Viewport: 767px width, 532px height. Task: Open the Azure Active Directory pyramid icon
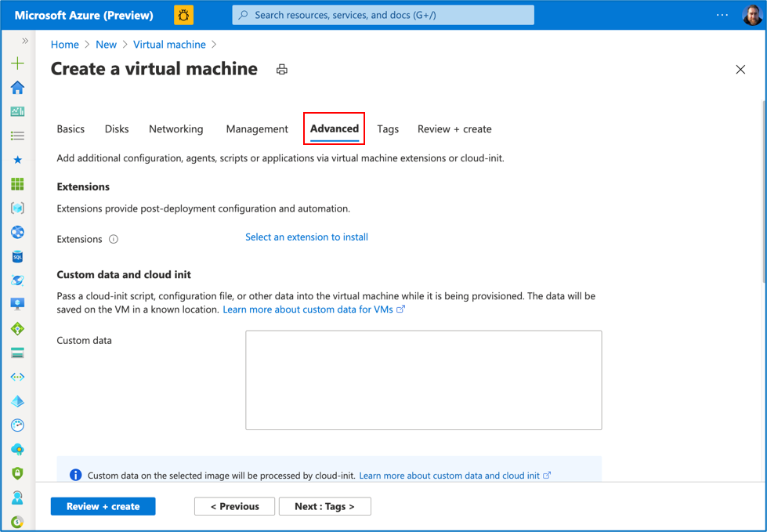coord(17,401)
